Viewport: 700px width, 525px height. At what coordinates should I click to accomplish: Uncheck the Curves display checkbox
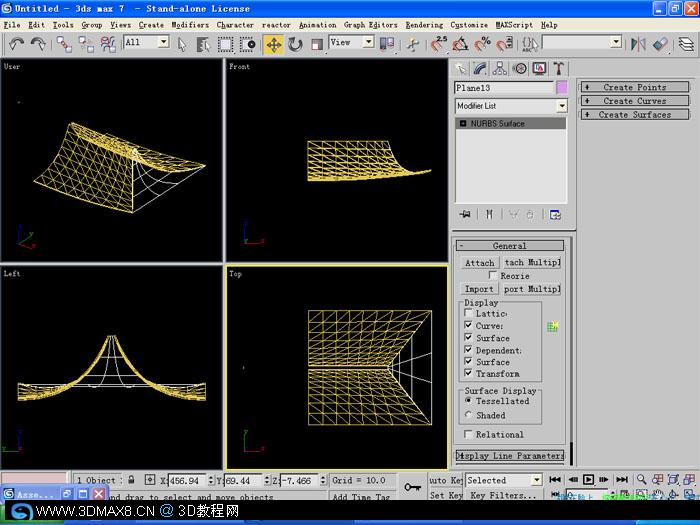[468, 325]
